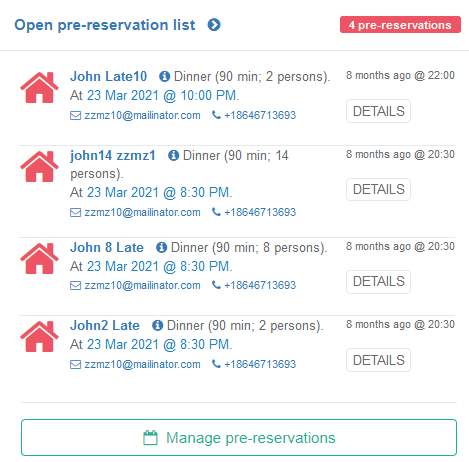Click the email address under John Late10
Image resolution: width=469 pixels, height=462 pixels.
point(142,115)
